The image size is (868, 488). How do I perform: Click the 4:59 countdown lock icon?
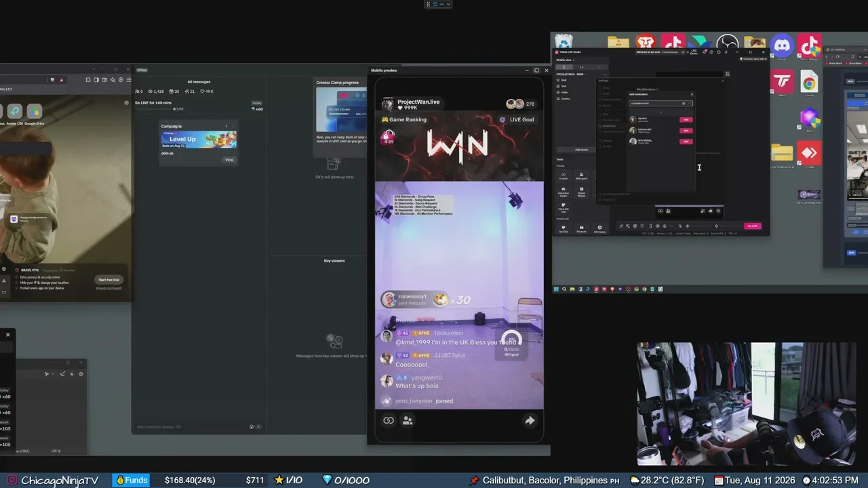click(389, 138)
